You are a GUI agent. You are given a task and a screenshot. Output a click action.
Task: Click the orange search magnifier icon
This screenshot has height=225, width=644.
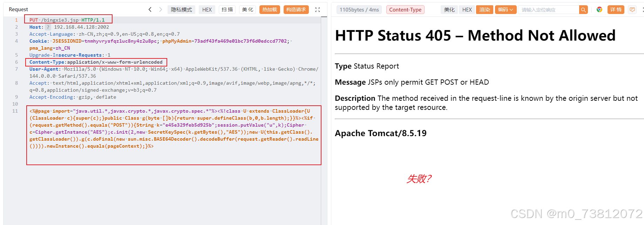583,10
